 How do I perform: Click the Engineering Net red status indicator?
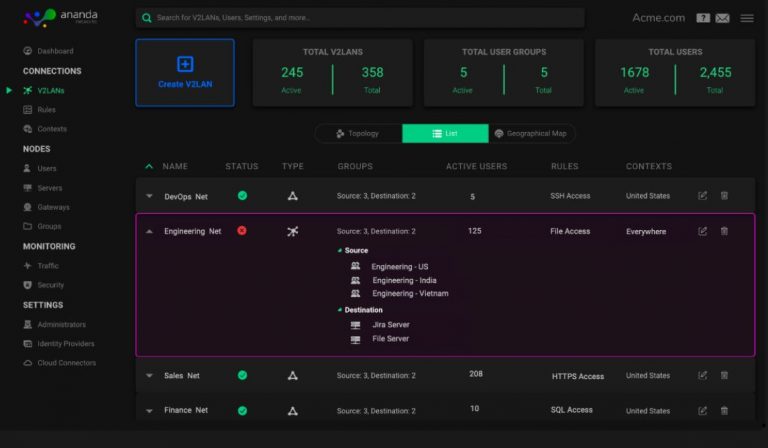coord(242,231)
